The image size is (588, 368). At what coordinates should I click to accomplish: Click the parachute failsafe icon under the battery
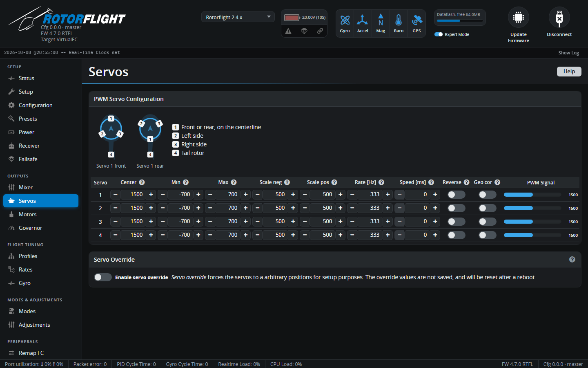click(x=304, y=31)
